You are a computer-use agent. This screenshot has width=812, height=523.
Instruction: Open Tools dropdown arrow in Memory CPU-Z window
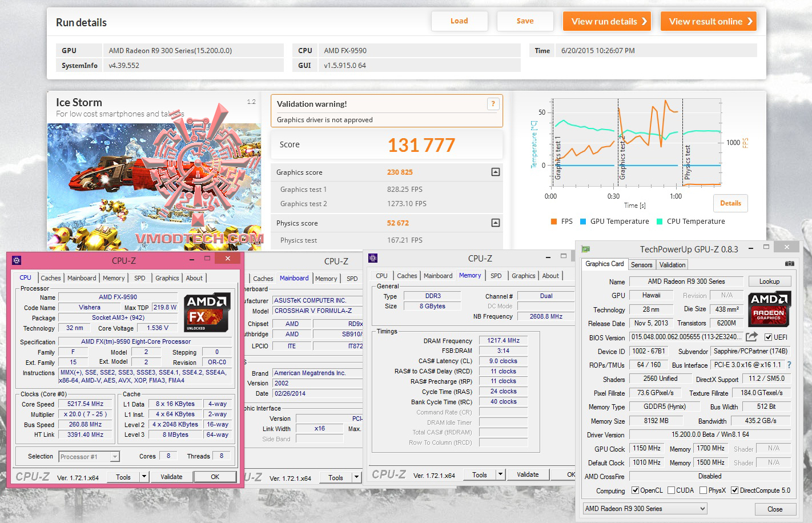501,474
